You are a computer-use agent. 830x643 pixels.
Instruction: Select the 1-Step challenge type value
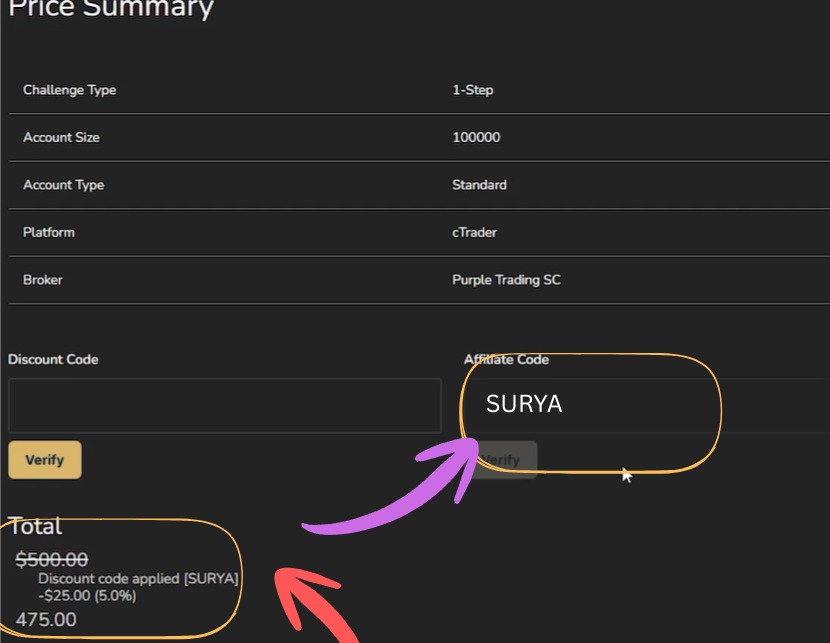point(471,90)
